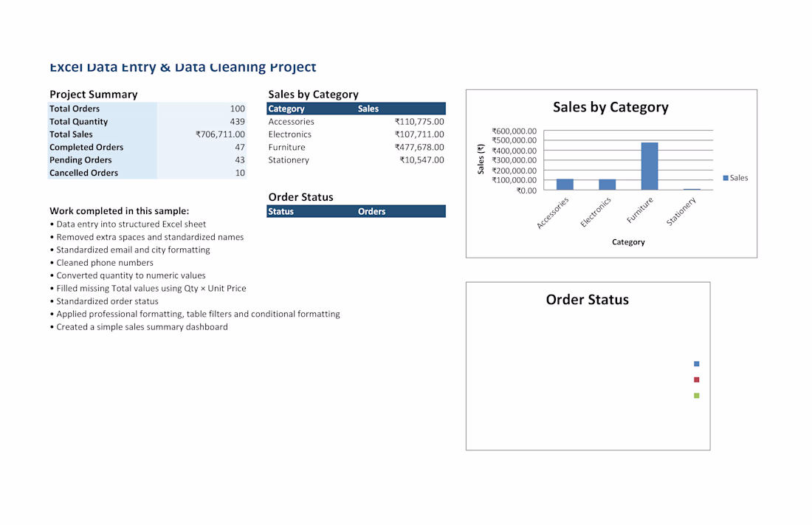Viewport: 812px width, 525px height.
Task: Click the Furniture bar in chart
Action: [x=650, y=166]
